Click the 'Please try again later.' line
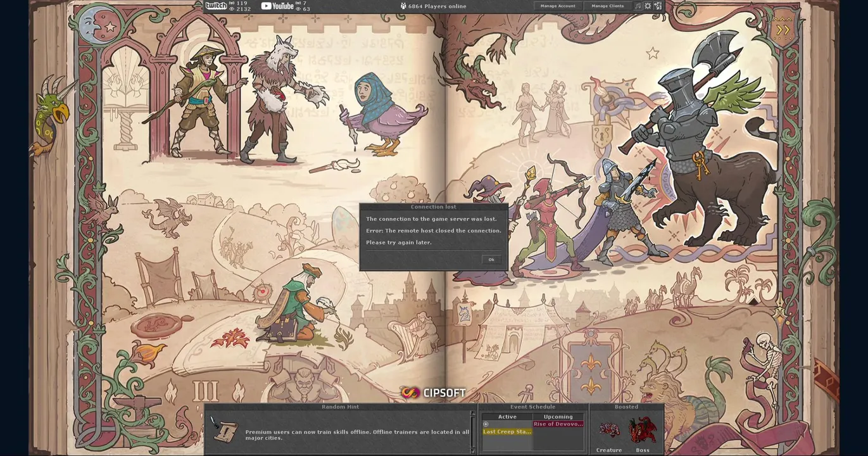 pyautogui.click(x=399, y=243)
